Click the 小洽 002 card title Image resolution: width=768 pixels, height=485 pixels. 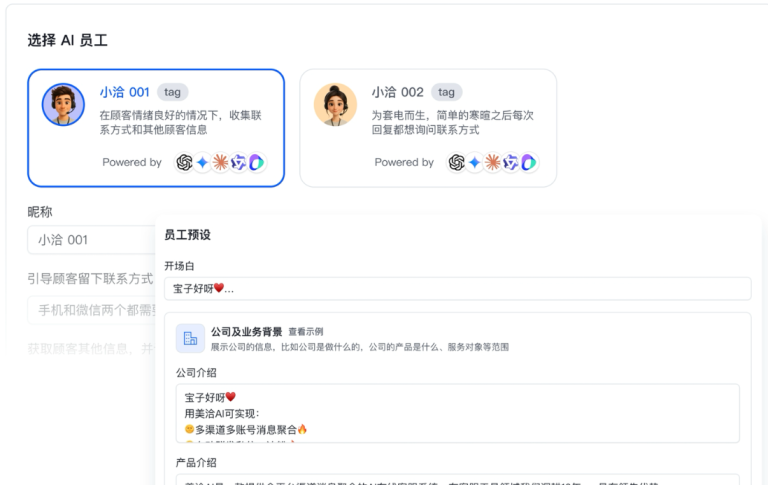click(x=397, y=92)
